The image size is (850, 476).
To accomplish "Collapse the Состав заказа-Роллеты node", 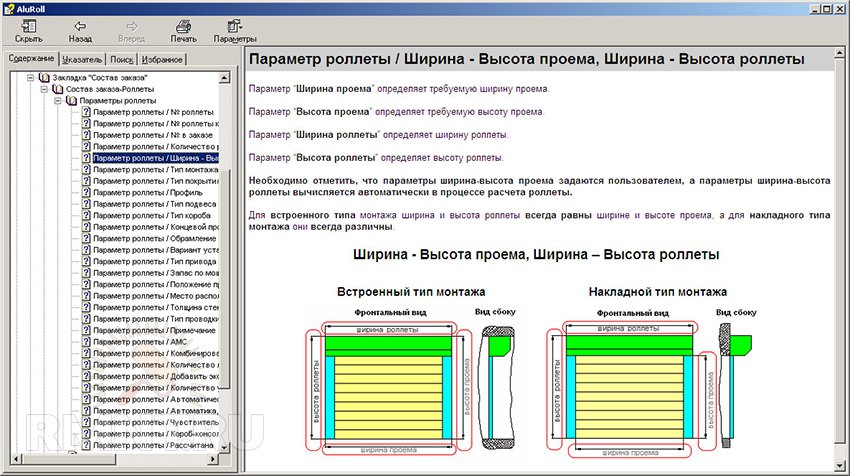I will 44,89.
